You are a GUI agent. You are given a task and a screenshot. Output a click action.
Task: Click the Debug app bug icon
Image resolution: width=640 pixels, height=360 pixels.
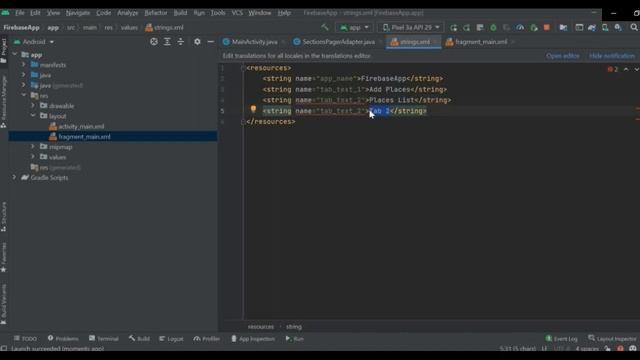[493, 27]
